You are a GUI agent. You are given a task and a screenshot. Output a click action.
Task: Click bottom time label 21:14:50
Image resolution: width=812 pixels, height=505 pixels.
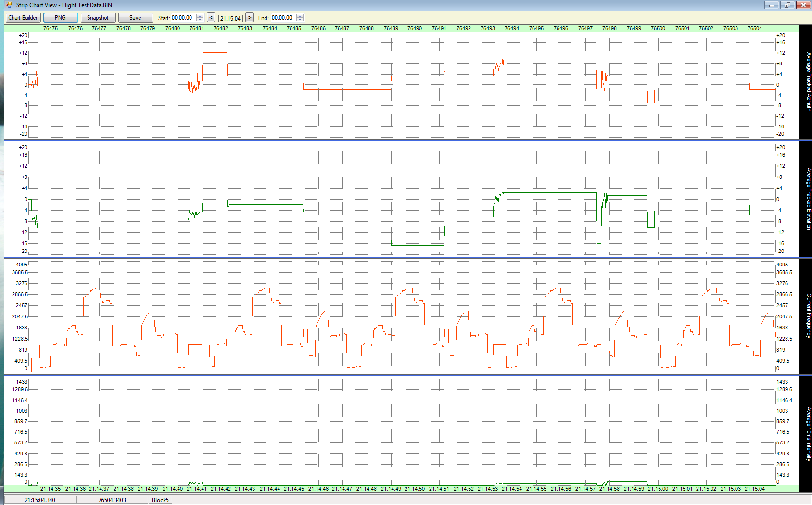[x=415, y=489]
